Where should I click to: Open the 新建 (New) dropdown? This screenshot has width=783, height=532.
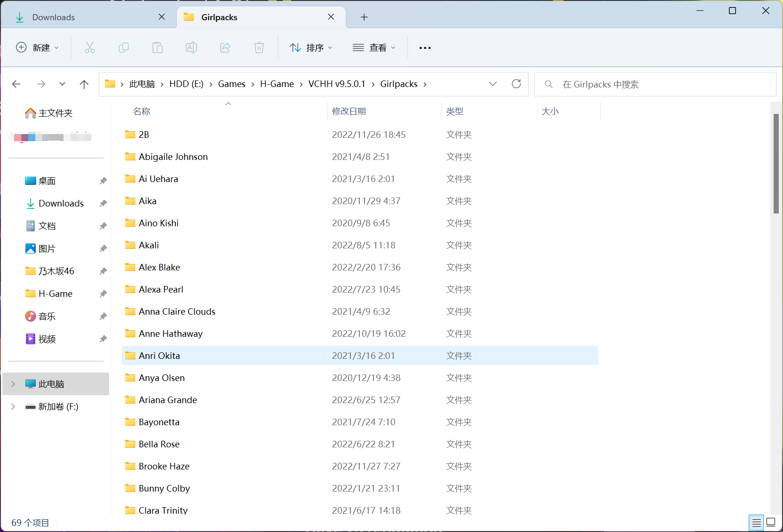coord(38,48)
